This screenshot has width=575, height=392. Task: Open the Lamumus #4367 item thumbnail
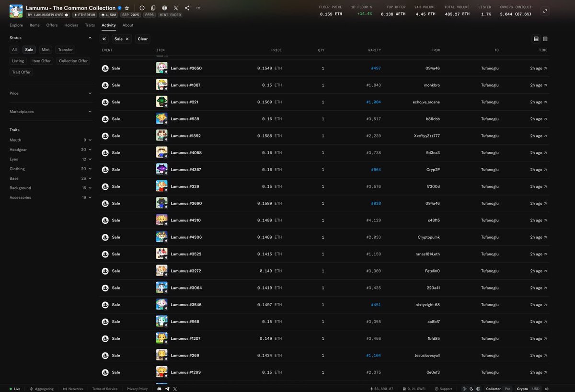tap(161, 169)
